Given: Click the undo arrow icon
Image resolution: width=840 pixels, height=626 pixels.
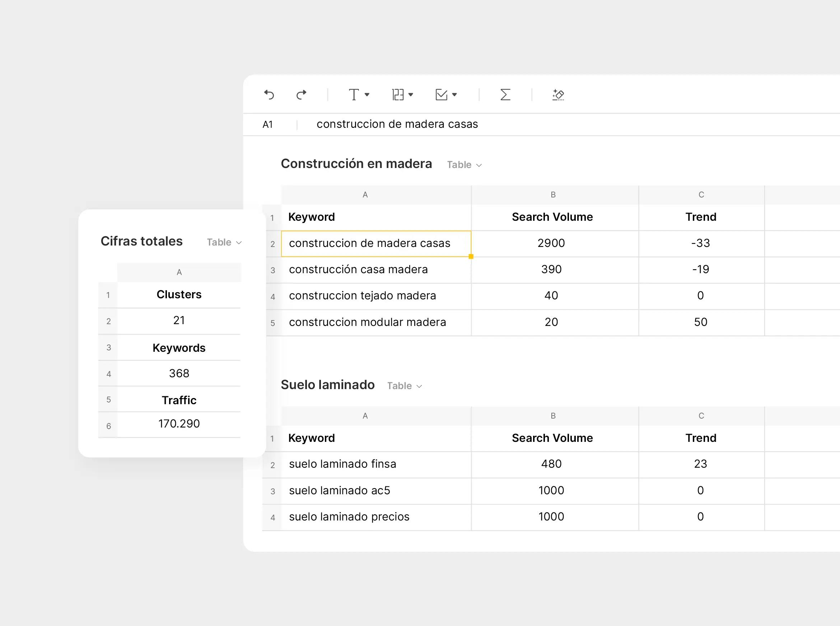Looking at the screenshot, I should (269, 94).
